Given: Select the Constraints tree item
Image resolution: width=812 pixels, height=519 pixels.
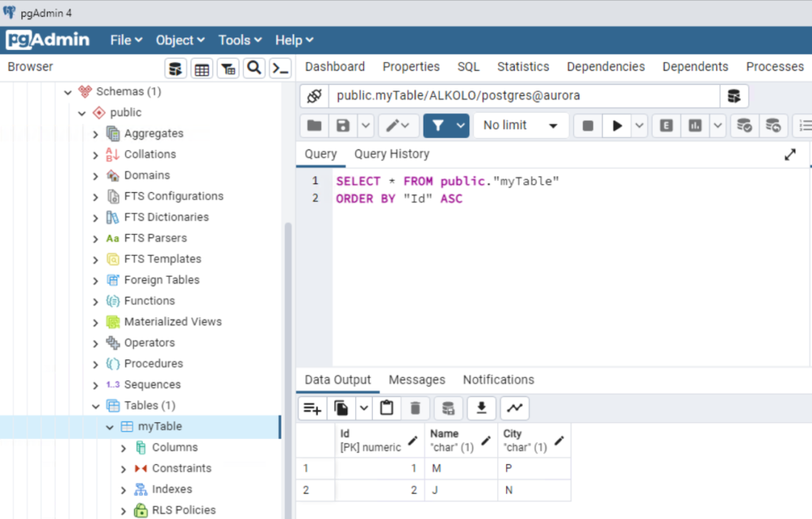Looking at the screenshot, I should point(182,468).
